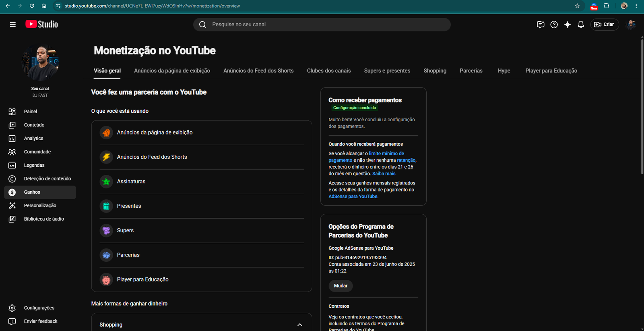
Task: Click the Painel dashboard icon
Action: coord(12,112)
